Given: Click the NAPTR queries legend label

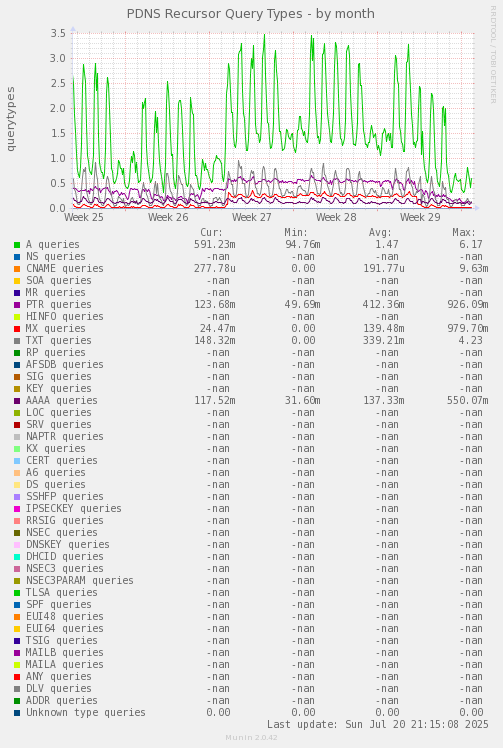Looking at the screenshot, I should [64, 436].
